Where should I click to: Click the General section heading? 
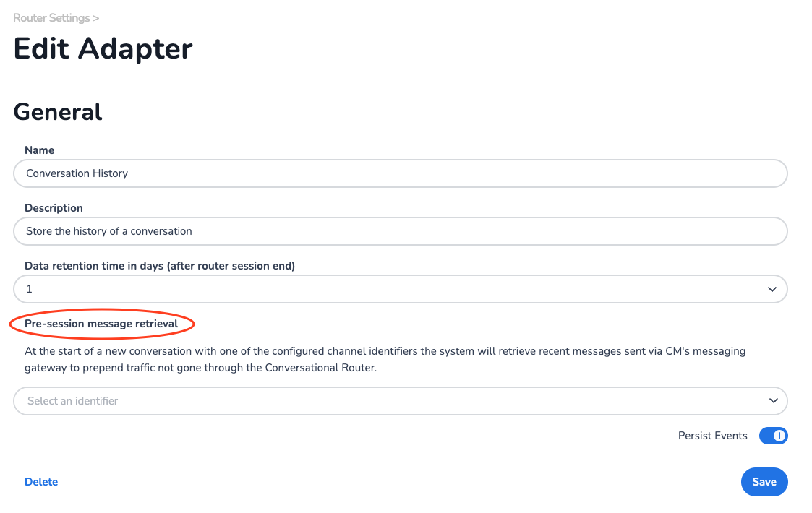tap(58, 111)
